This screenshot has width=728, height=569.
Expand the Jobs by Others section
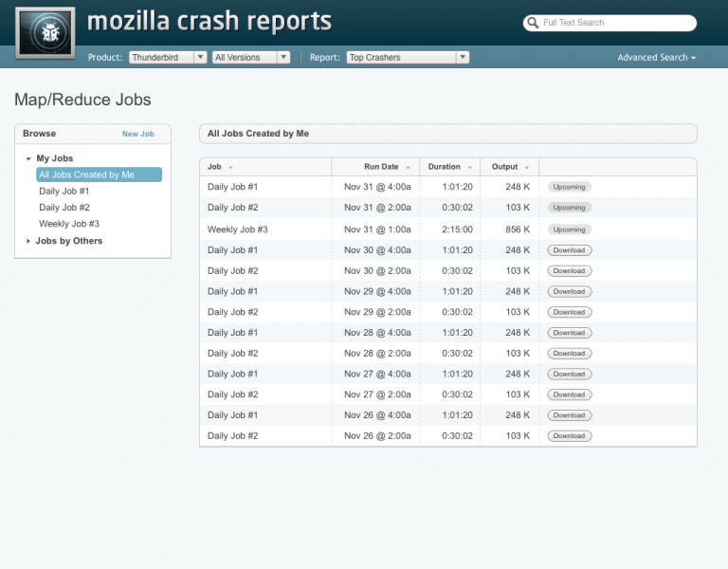click(x=28, y=241)
